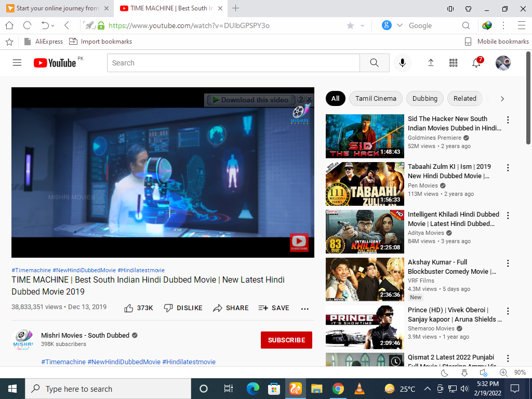532x399 pixels.
Task: Open Google Chrome from the taskbar
Action: click(338, 389)
